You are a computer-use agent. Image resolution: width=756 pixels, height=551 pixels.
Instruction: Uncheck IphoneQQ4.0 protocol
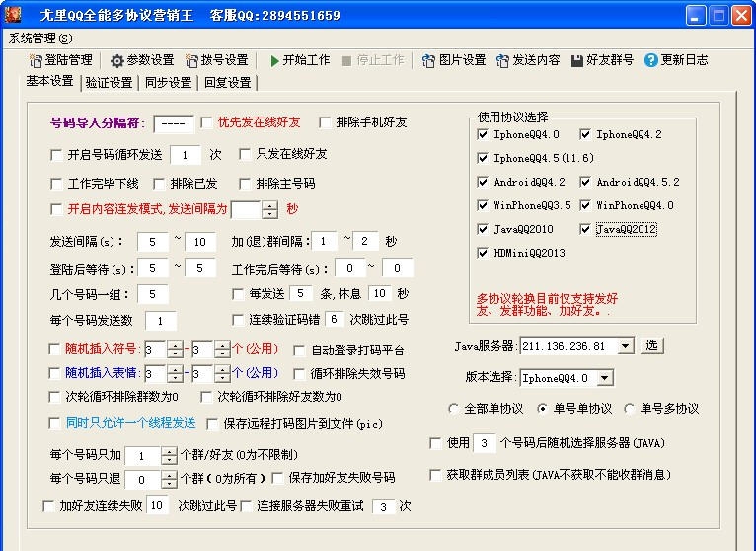[483, 134]
